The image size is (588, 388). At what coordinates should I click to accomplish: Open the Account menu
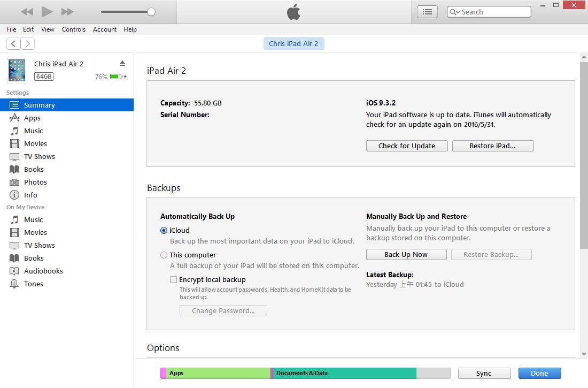105,29
